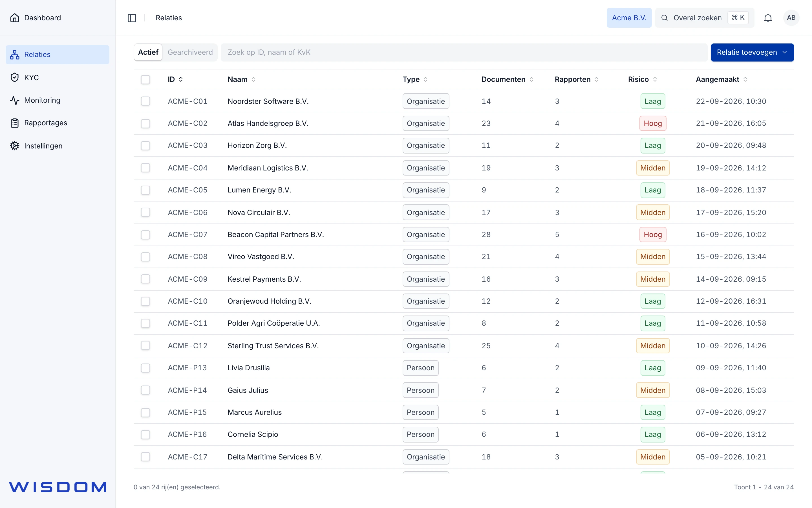Open Instellingen in the sidebar
The height and width of the screenshot is (508, 812).
[58, 146]
